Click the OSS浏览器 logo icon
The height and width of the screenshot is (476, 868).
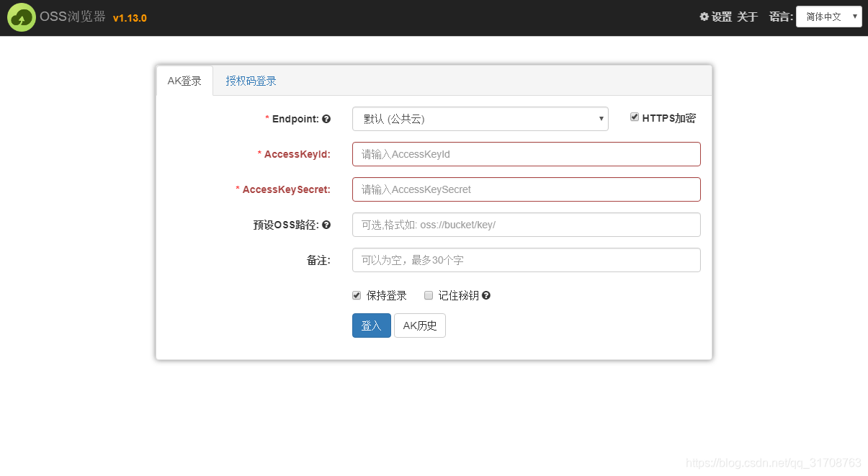tap(21, 17)
